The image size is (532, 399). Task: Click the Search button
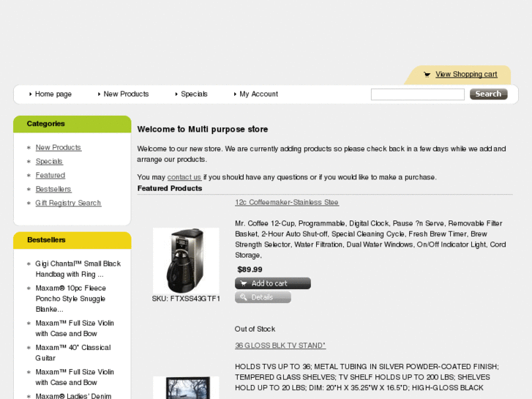coord(489,94)
